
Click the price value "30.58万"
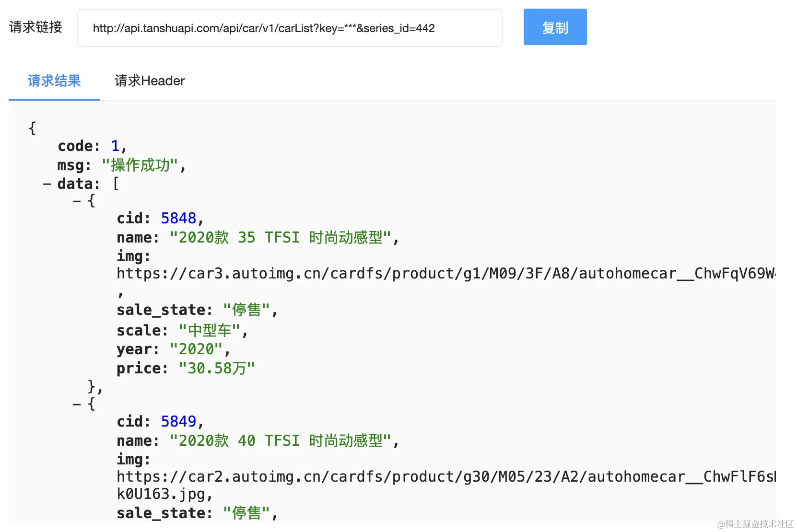point(216,369)
